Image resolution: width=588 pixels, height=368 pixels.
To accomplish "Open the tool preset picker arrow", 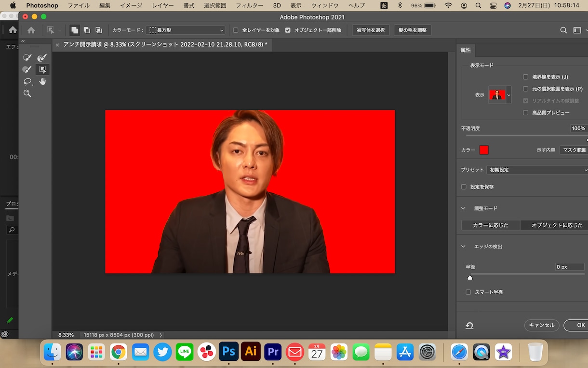I will point(60,30).
